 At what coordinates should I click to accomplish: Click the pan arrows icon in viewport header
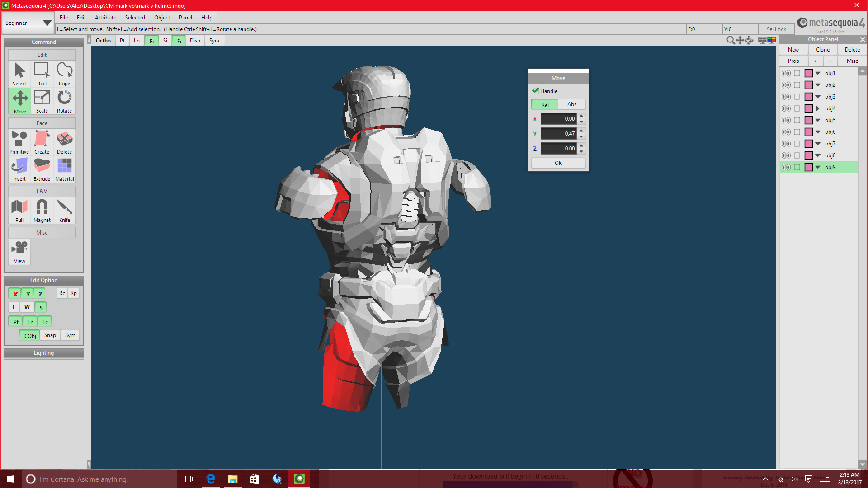[x=740, y=40]
